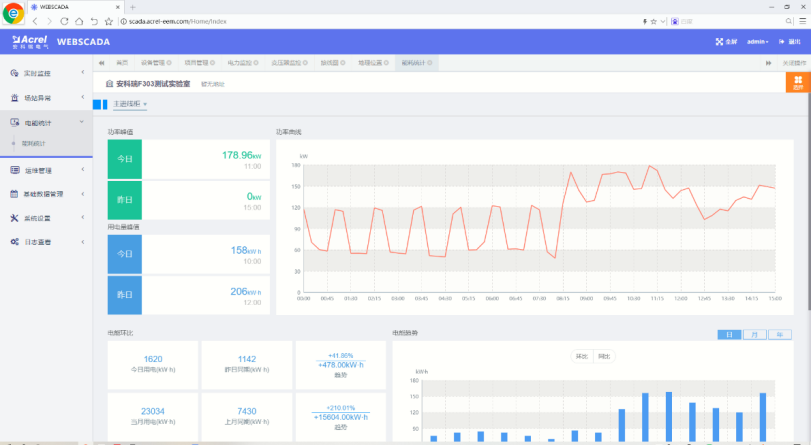Click the 关闭操作 close operations button

click(794, 62)
